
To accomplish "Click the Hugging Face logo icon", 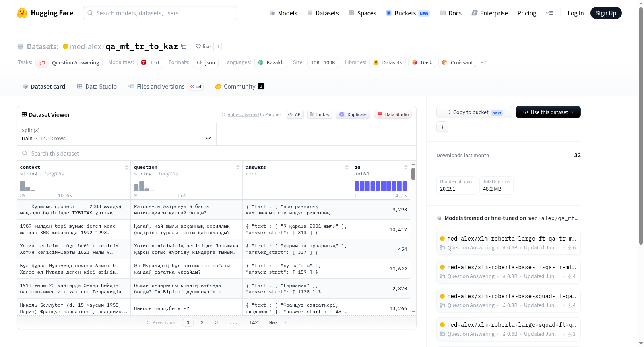I will click(22, 13).
